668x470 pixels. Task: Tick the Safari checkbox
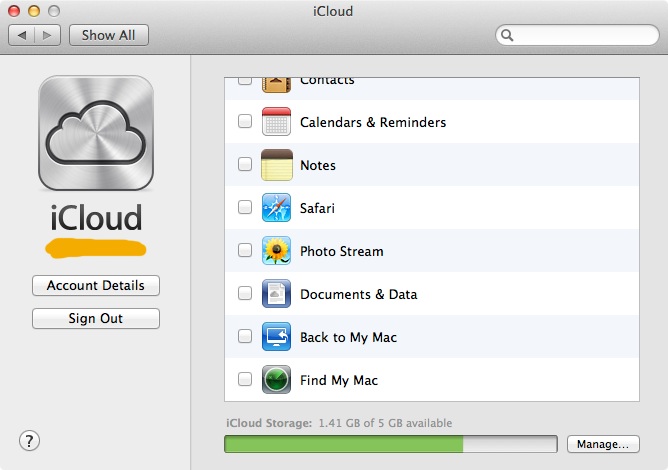click(x=245, y=207)
